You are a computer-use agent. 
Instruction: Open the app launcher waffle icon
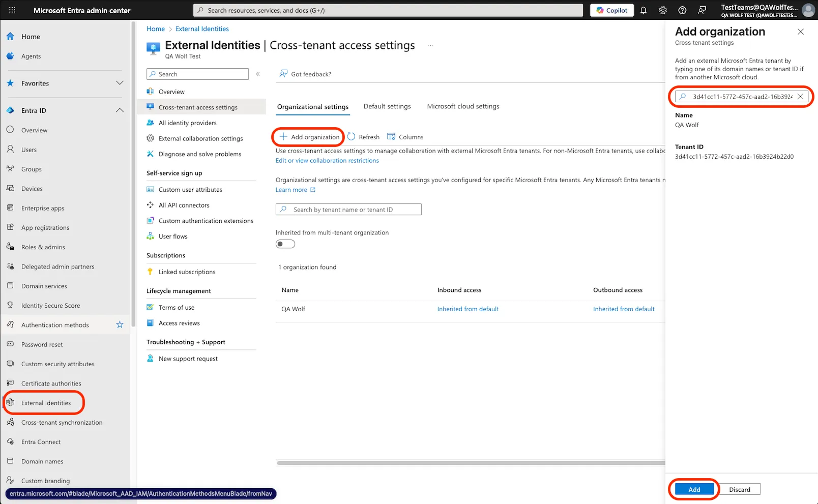pyautogui.click(x=12, y=10)
